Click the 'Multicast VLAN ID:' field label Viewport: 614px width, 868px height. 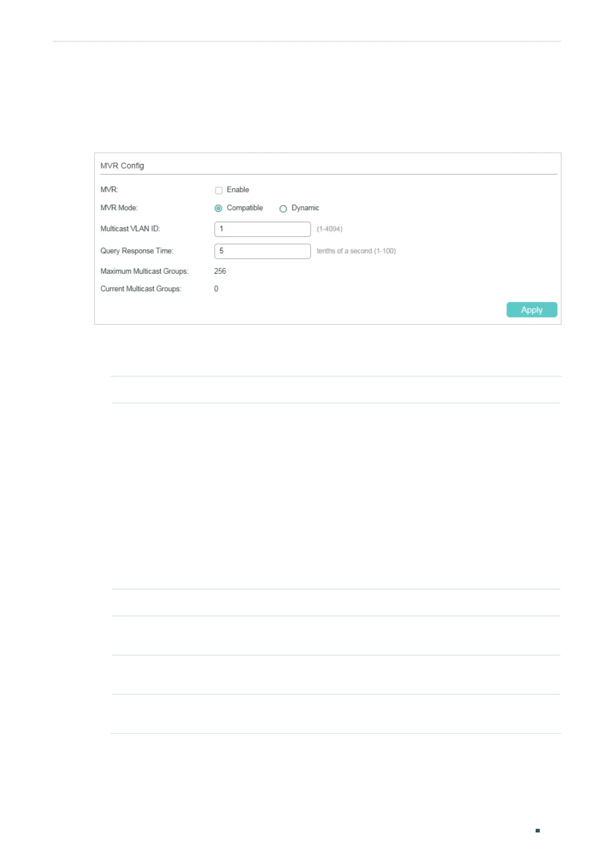(130, 229)
